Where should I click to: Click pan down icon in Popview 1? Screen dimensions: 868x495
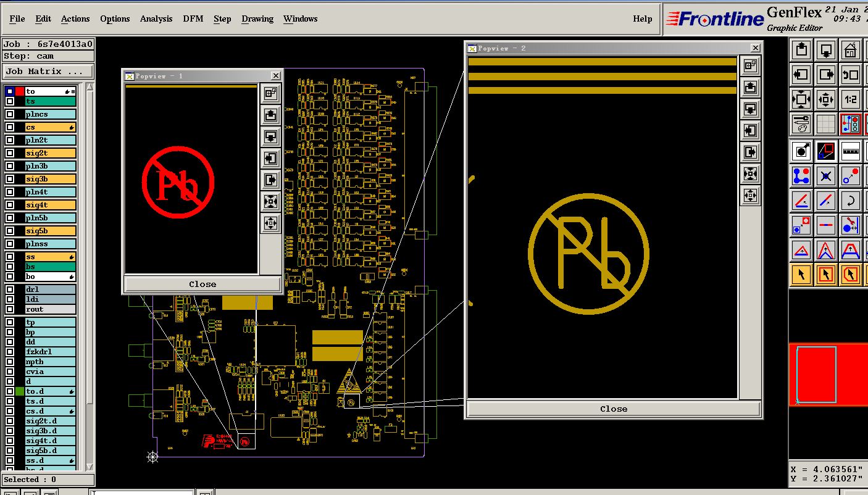pyautogui.click(x=271, y=136)
